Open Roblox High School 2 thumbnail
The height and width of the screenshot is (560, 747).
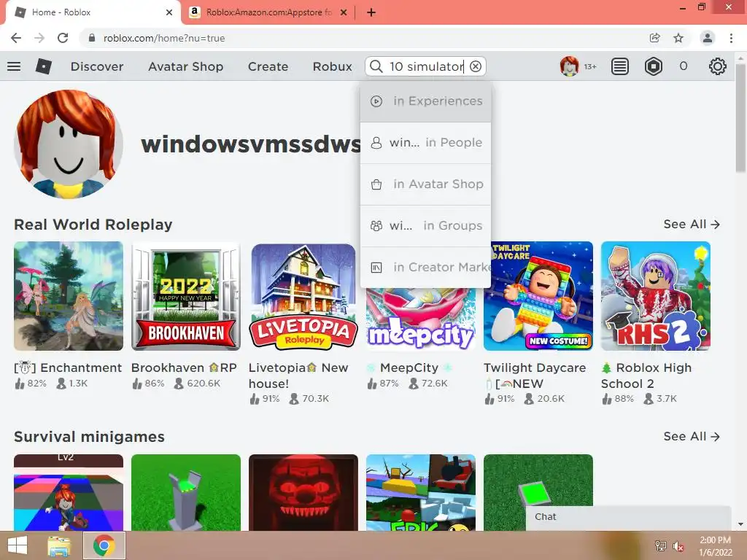pyautogui.click(x=656, y=296)
